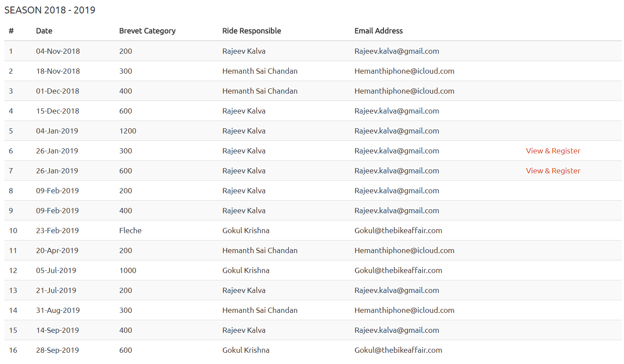Click the row number 10 cell
Screen dimensions: 624x364
point(13,231)
